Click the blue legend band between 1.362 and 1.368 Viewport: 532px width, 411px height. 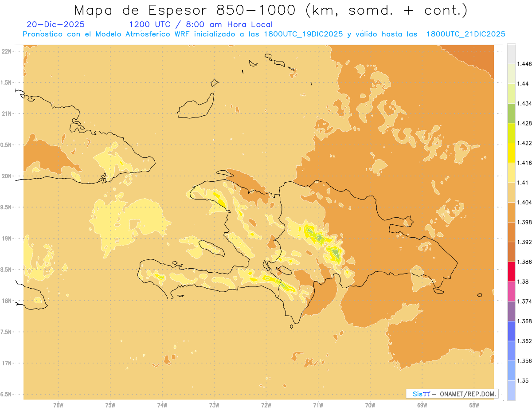pos(511,331)
